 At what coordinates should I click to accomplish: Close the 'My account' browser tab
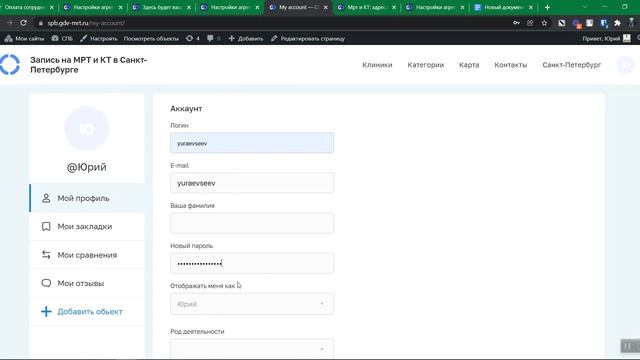click(x=325, y=7)
